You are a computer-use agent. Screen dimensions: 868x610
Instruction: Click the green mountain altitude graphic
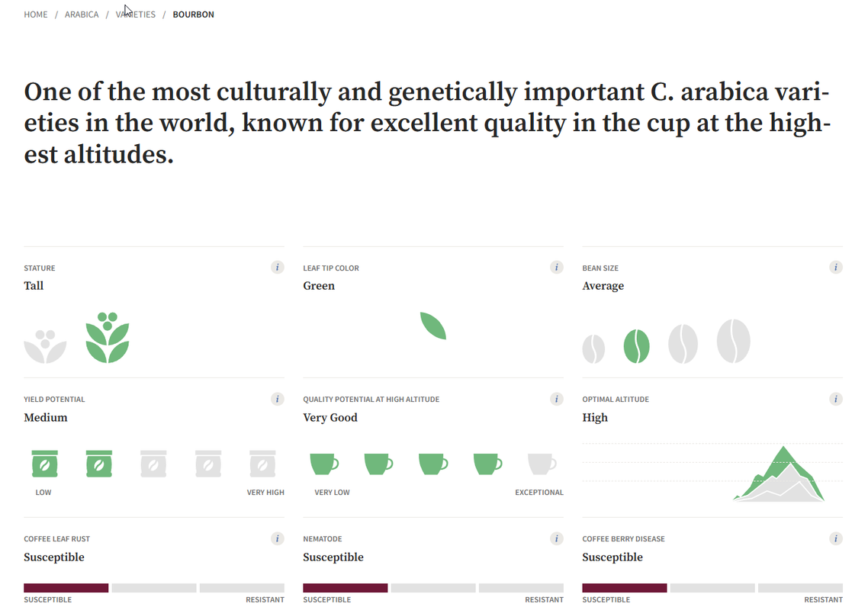click(780, 474)
